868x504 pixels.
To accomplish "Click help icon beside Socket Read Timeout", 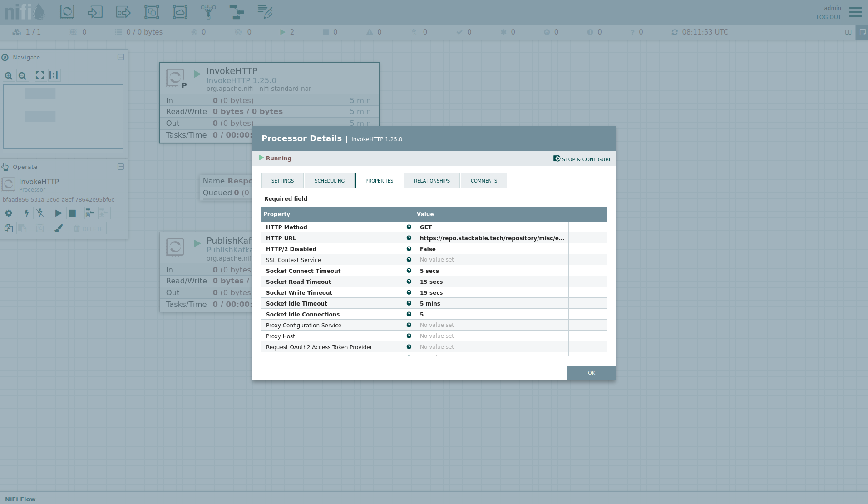I will pyautogui.click(x=409, y=282).
